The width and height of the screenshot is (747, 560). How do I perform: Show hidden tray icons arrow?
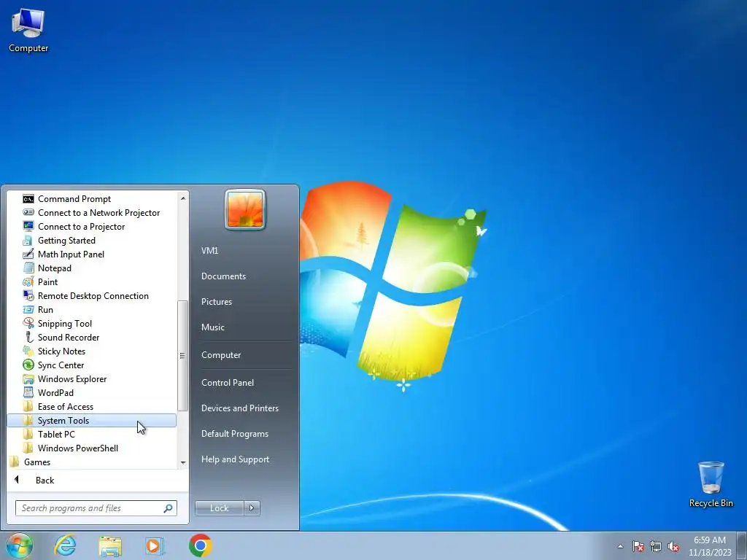(x=620, y=546)
